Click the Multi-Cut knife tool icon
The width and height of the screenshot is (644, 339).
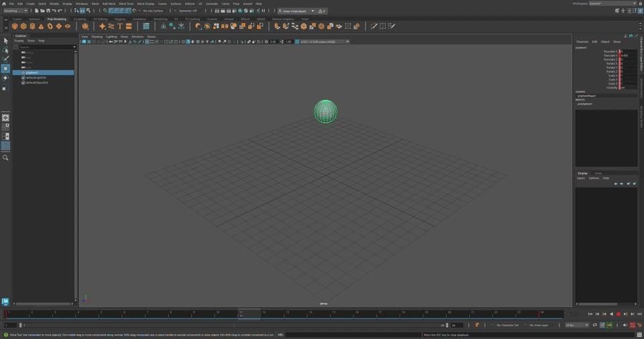374,26
